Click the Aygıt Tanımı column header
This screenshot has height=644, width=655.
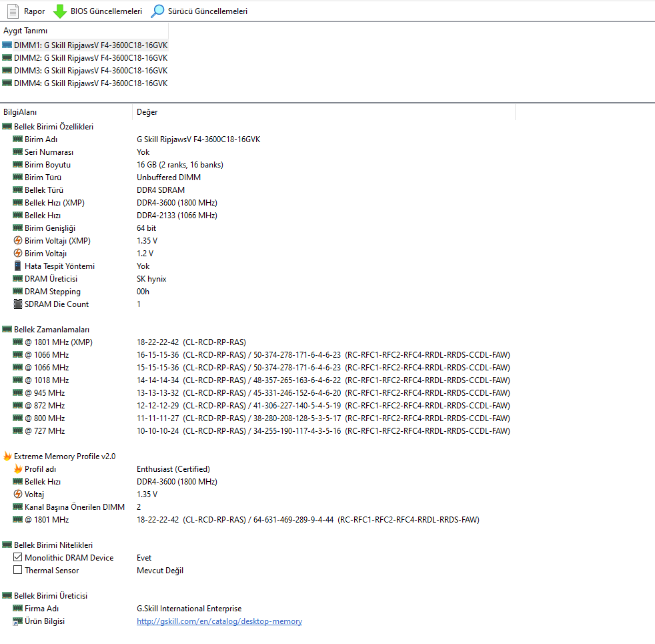pos(84,31)
